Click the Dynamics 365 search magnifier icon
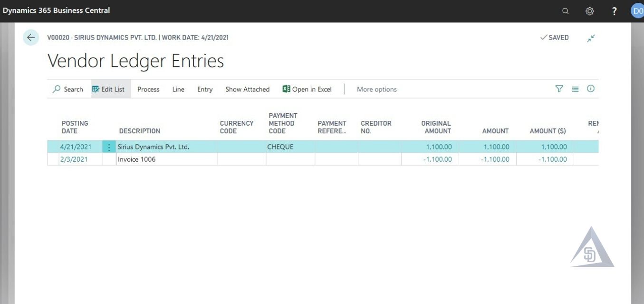 (x=565, y=10)
